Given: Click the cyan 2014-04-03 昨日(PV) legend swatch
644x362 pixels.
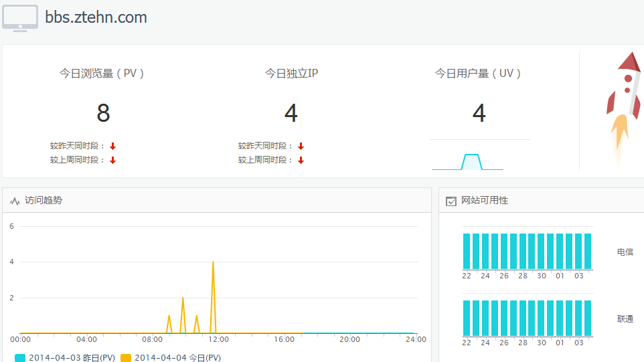Looking at the screenshot, I should click(20, 358).
